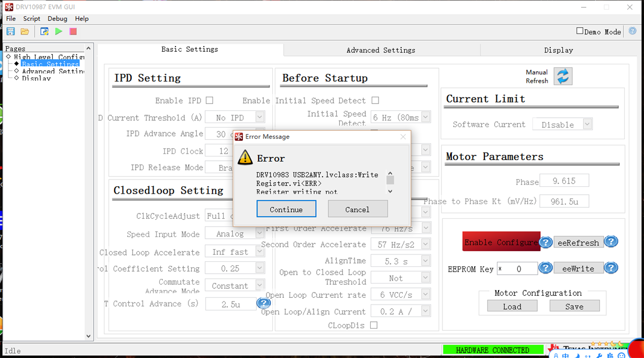Image resolution: width=644 pixels, height=358 pixels.
Task: Click the help icon beside Demo Mode
Action: 632,31
